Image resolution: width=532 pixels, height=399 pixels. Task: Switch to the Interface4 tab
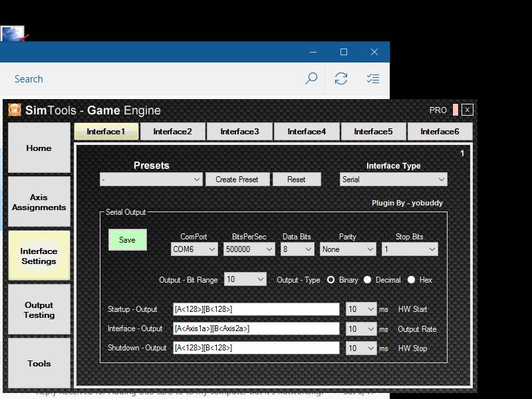tap(307, 131)
